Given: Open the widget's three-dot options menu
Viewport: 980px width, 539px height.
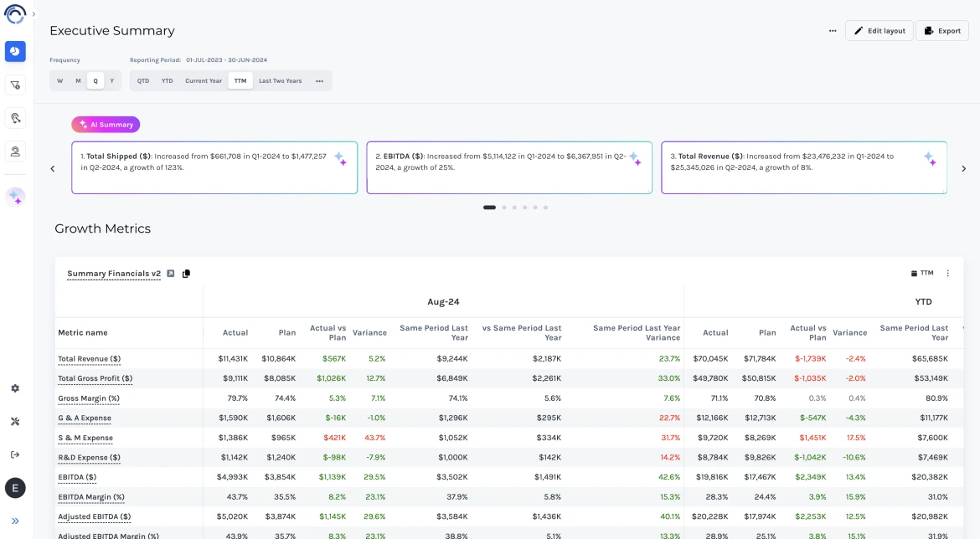Looking at the screenshot, I should click(948, 274).
